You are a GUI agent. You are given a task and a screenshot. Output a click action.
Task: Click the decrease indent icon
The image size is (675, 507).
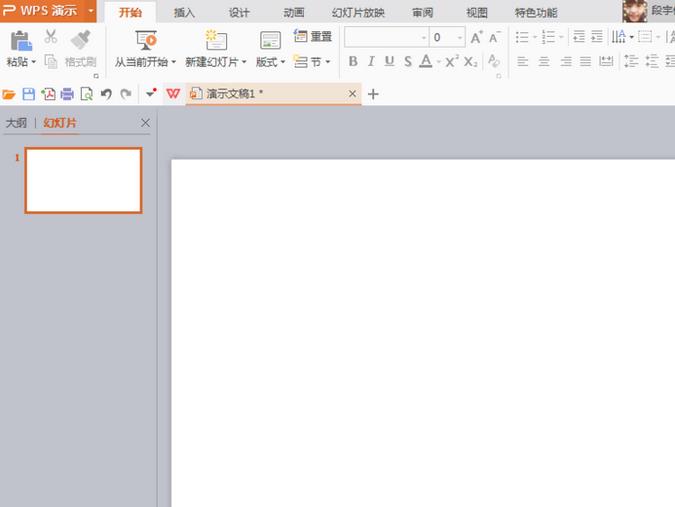coord(579,37)
